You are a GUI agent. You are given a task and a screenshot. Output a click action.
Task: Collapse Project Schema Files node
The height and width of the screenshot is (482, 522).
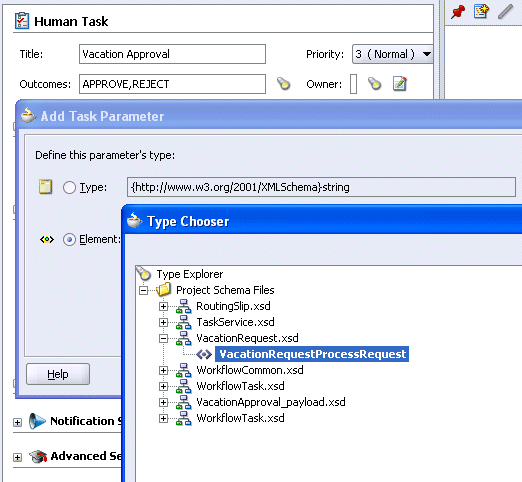click(143, 290)
